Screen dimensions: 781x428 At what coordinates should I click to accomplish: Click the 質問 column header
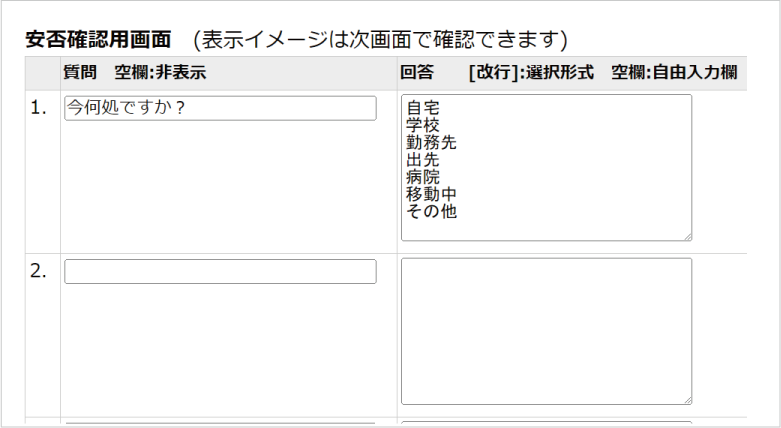click(81, 73)
